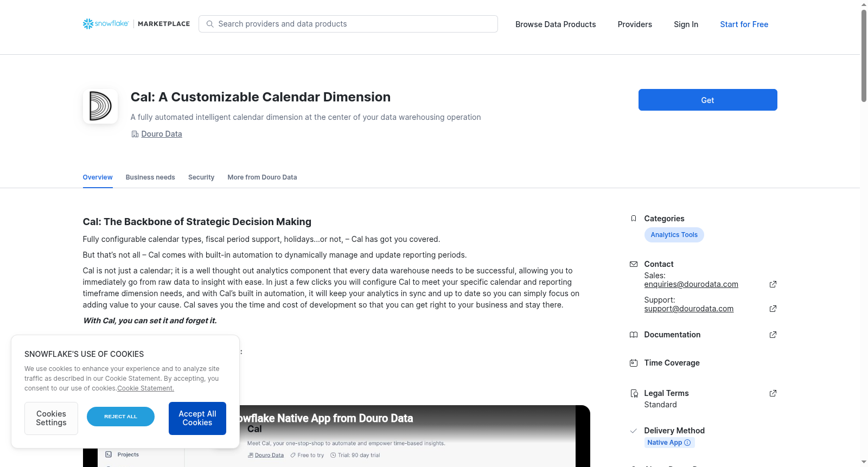Click the Snowflake logo
868x467 pixels.
point(106,24)
